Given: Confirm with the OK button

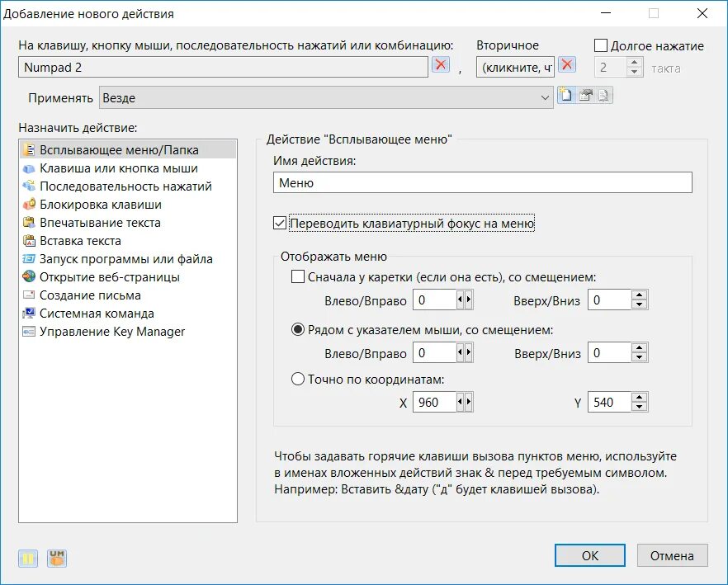Looking at the screenshot, I should 589,555.
